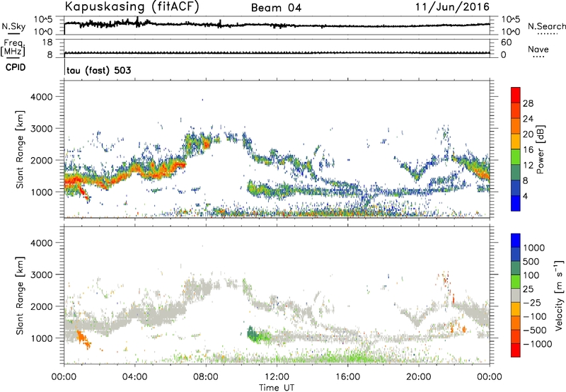
Task: Pick the bright blue bottom Power colorbar segment
Action: [516, 203]
